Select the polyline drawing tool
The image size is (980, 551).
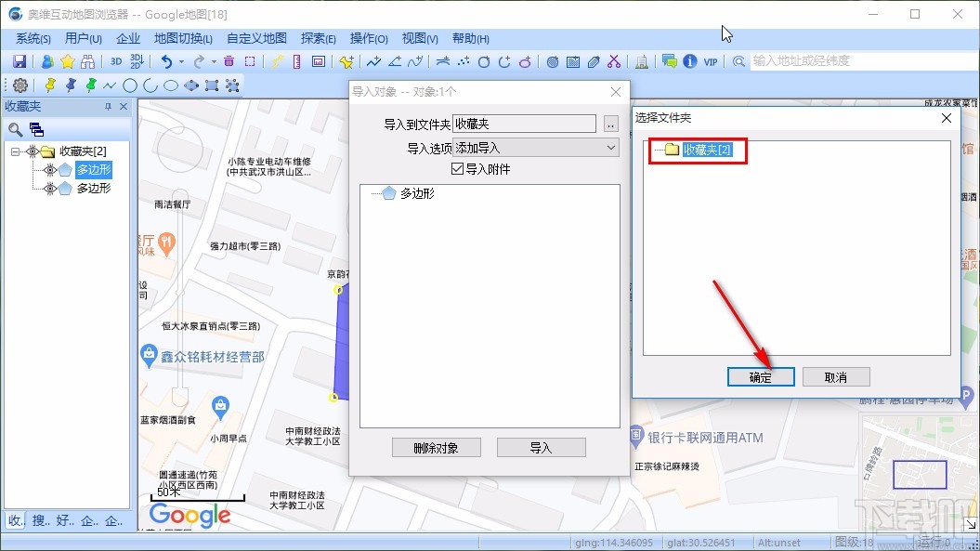click(x=111, y=85)
